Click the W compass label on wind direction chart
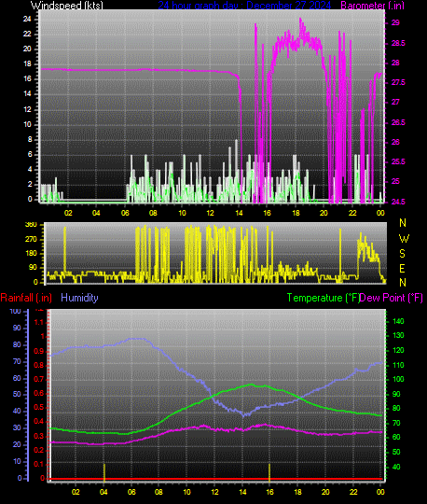 click(x=404, y=239)
